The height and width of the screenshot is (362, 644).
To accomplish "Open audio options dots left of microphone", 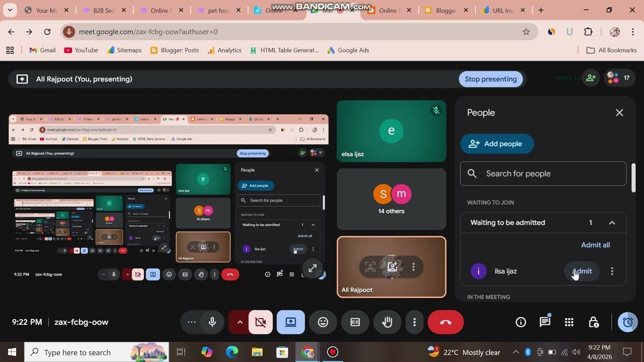I will (x=192, y=322).
